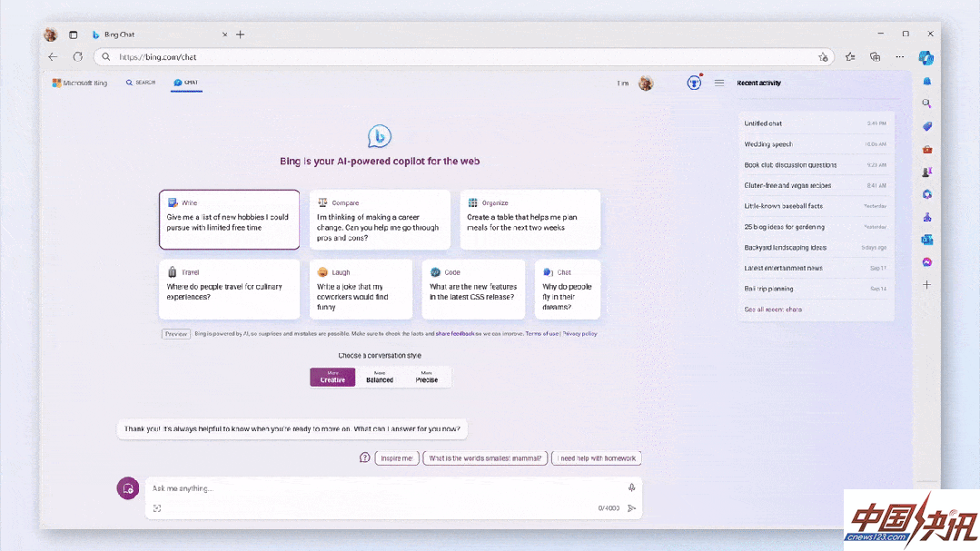Open the Tools briefcase icon in the Edge sidebar
980x551 pixels.
click(x=927, y=149)
